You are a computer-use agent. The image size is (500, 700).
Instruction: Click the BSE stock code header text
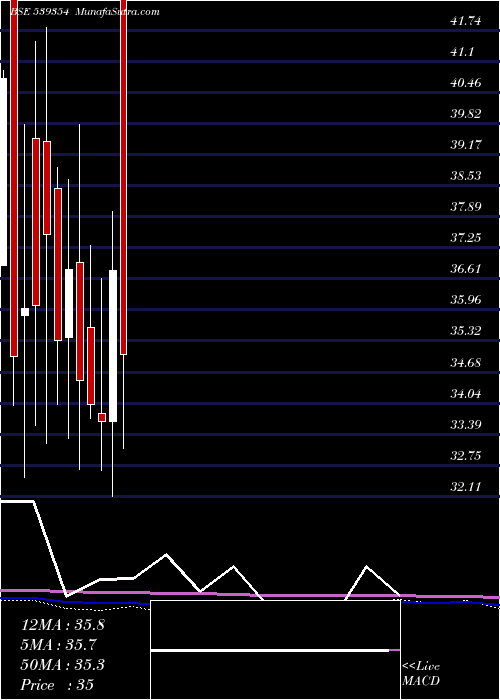(39, 12)
